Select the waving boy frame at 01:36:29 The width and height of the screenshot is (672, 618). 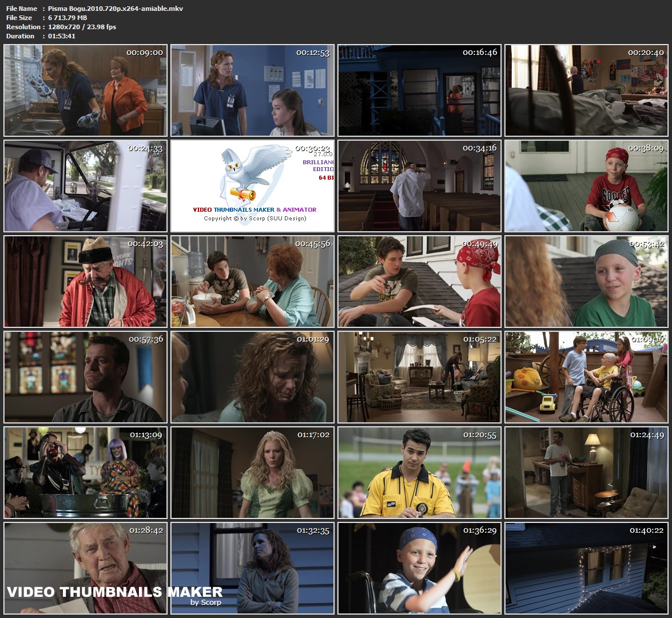[x=419, y=568]
